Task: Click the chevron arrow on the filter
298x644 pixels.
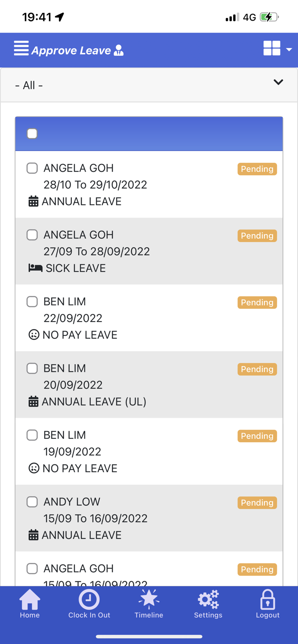Action: coord(278,82)
